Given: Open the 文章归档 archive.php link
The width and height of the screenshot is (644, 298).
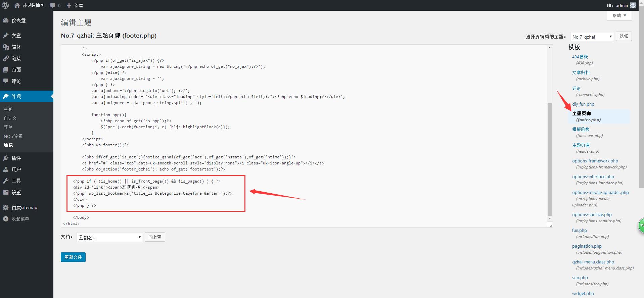Looking at the screenshot, I should point(581,72).
